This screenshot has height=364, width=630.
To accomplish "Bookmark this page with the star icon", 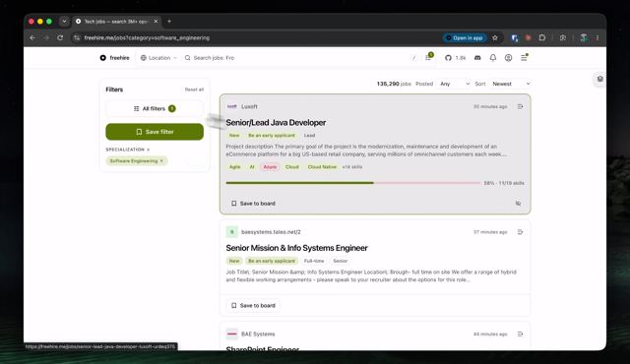I will 495,37.
